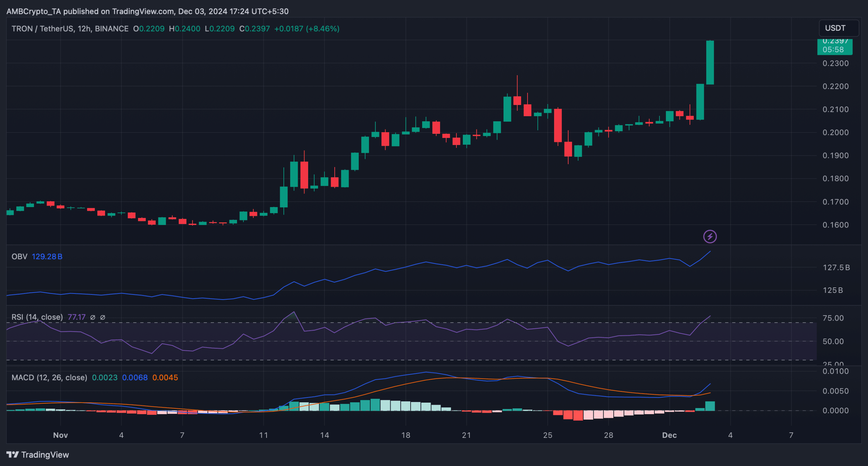Click the AMBCrypto_TA published header text
The width and height of the screenshot is (868, 466).
pyautogui.click(x=147, y=12)
